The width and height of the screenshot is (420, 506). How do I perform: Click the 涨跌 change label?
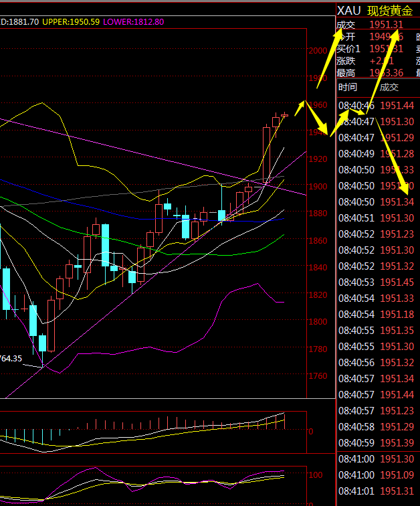[x=346, y=61]
